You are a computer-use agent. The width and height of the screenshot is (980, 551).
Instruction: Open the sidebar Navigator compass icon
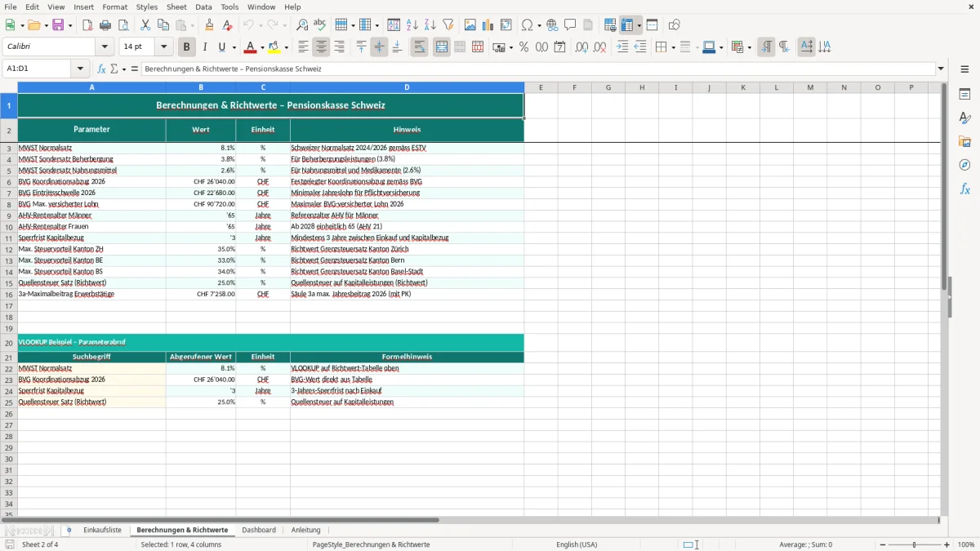(964, 165)
